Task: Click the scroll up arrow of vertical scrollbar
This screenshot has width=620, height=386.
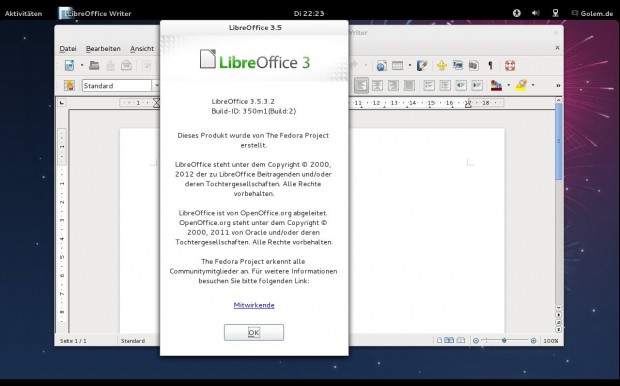Action: point(558,100)
